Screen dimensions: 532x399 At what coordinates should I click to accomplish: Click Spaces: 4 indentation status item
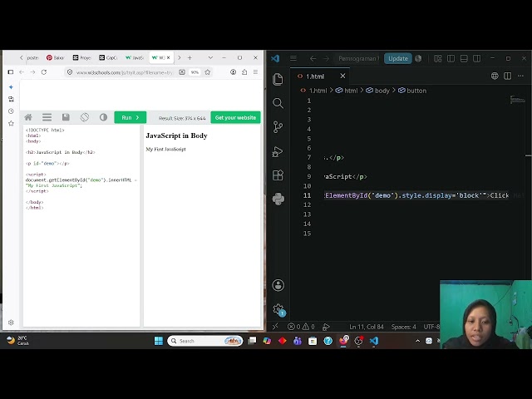tap(403, 327)
